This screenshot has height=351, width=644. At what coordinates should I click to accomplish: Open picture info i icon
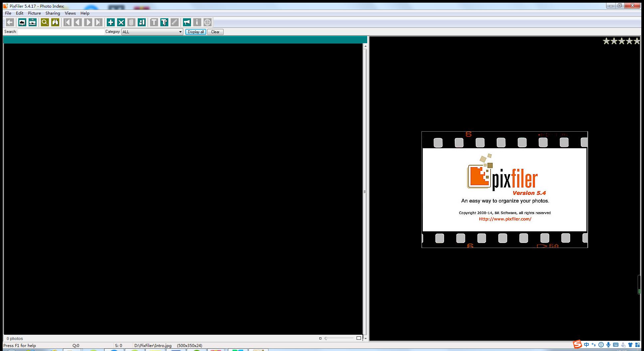click(x=197, y=22)
